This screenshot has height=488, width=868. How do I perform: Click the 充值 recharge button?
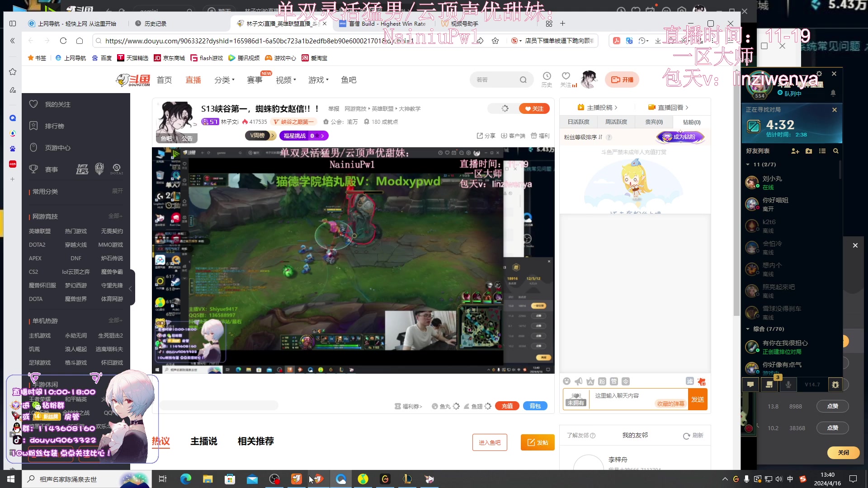[507, 406]
